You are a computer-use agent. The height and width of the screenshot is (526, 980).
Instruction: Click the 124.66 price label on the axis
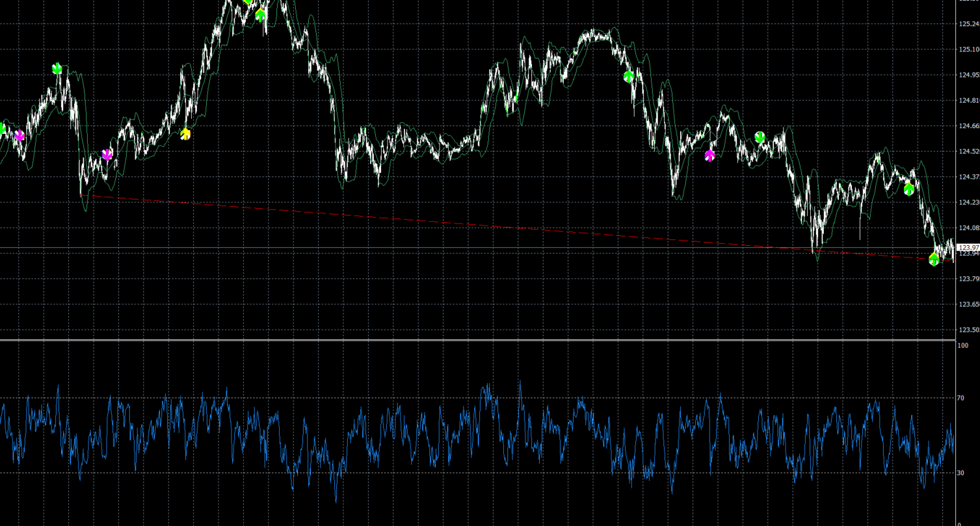coord(968,125)
